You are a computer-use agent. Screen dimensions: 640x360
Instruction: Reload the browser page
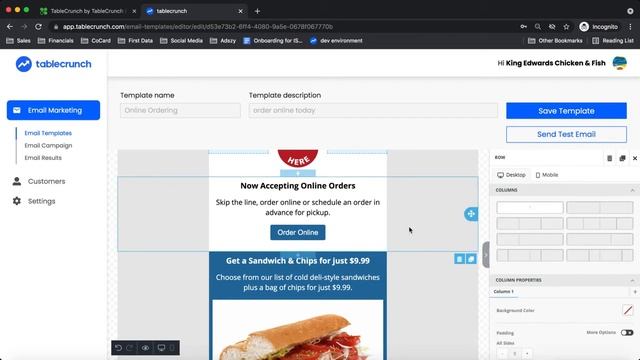pyautogui.click(x=38, y=27)
